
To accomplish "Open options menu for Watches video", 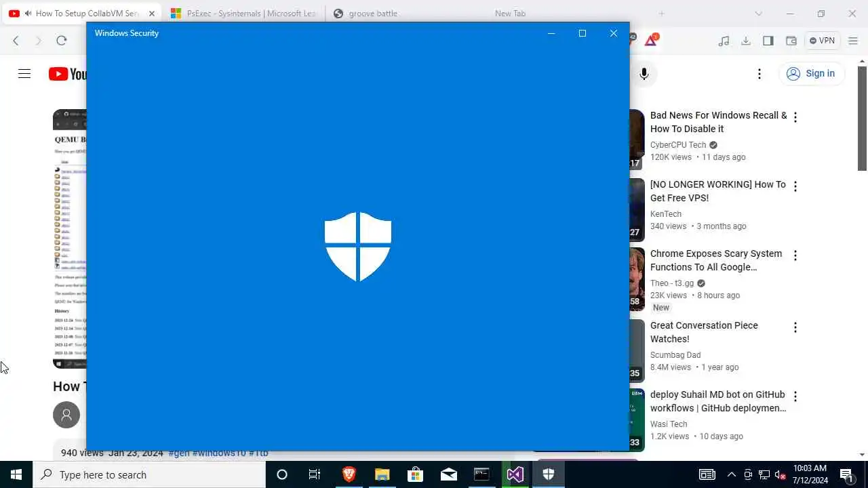I will [795, 327].
